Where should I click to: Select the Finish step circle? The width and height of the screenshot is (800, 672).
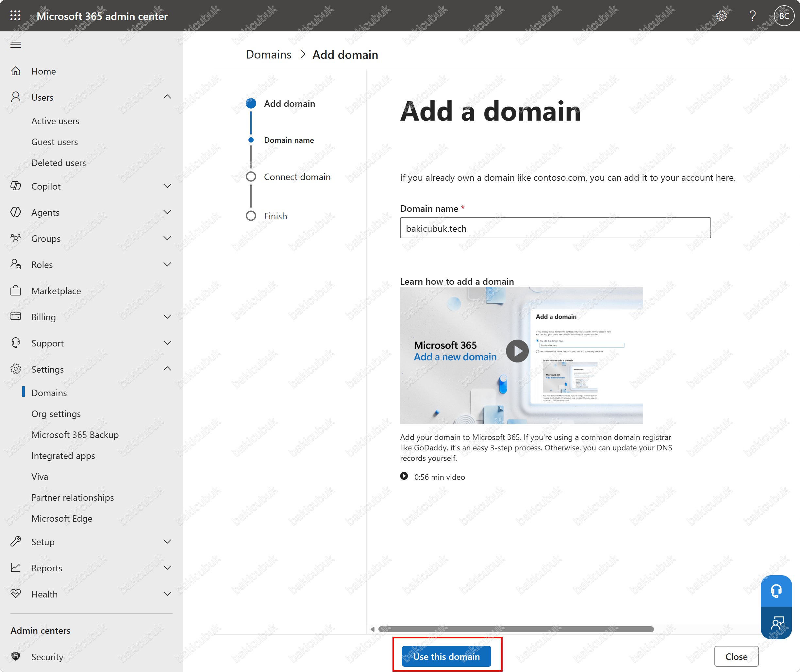pos(251,216)
